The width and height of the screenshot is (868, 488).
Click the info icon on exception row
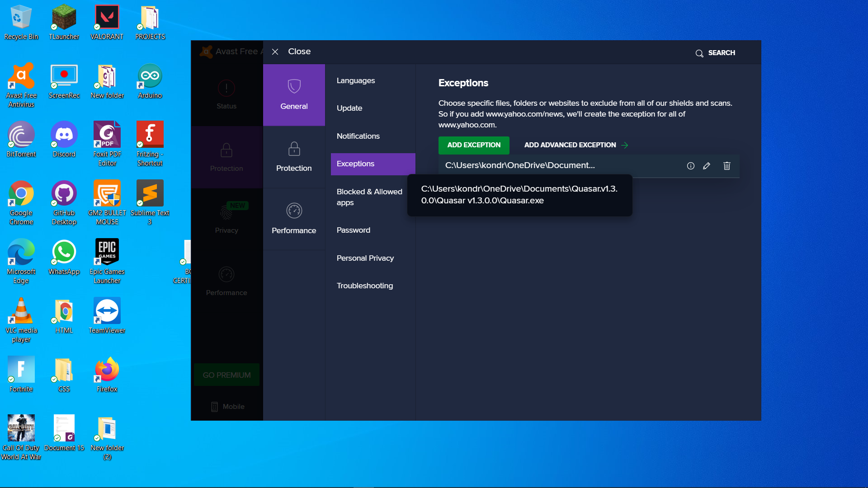click(690, 166)
